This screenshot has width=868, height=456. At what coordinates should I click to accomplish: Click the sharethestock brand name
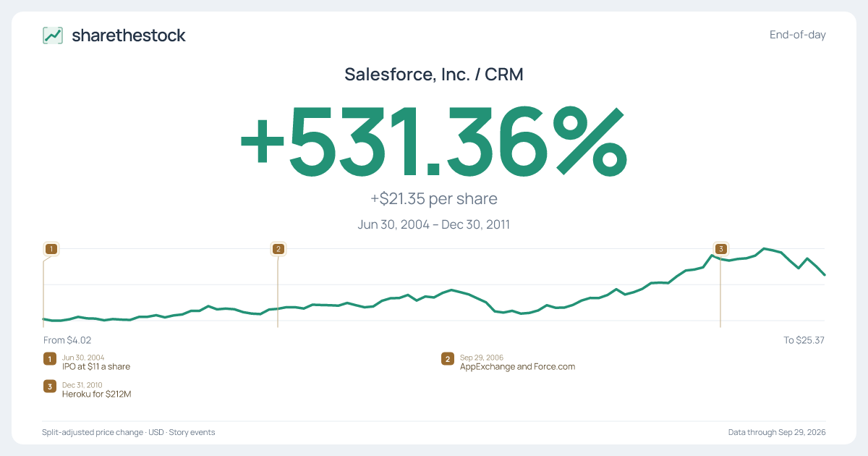(x=129, y=35)
